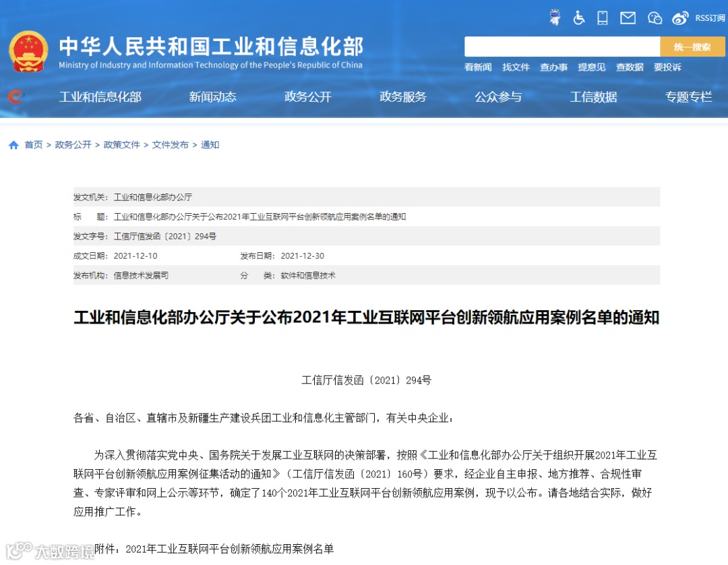This screenshot has height=565, width=728.
Task: Select the 查办事 quick link
Action: (x=553, y=67)
